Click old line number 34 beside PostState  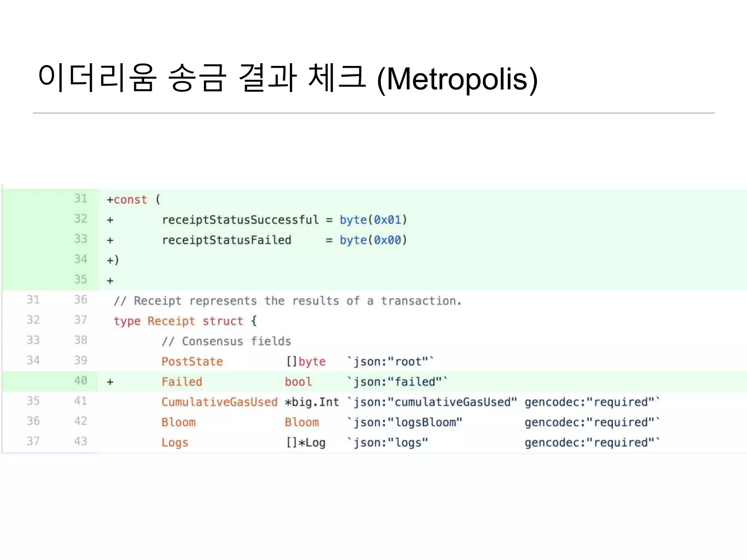tap(33, 361)
